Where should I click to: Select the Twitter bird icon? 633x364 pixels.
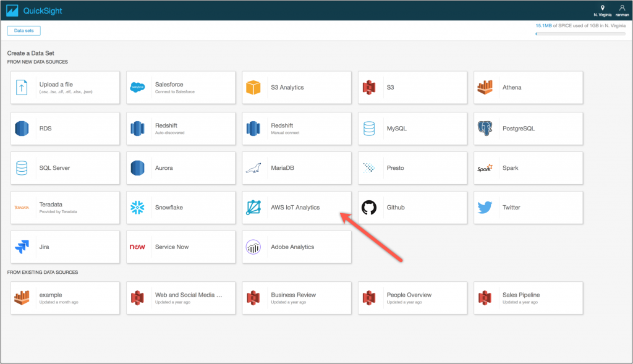485,208
